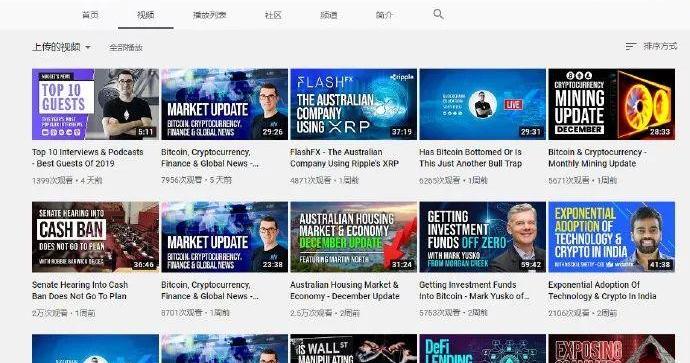Select the 简介 about tab
Image resolution: width=690 pixels, height=363 pixels.
pyautogui.click(x=384, y=15)
